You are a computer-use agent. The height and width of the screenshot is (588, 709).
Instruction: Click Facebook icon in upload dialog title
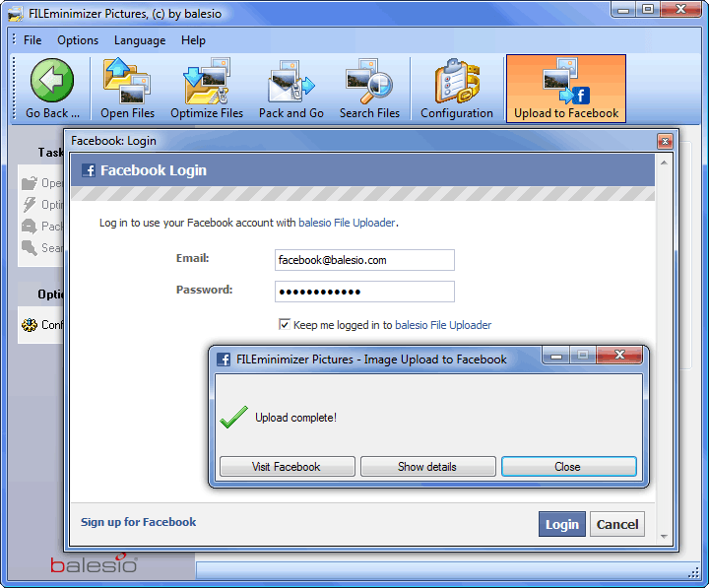pyautogui.click(x=224, y=359)
